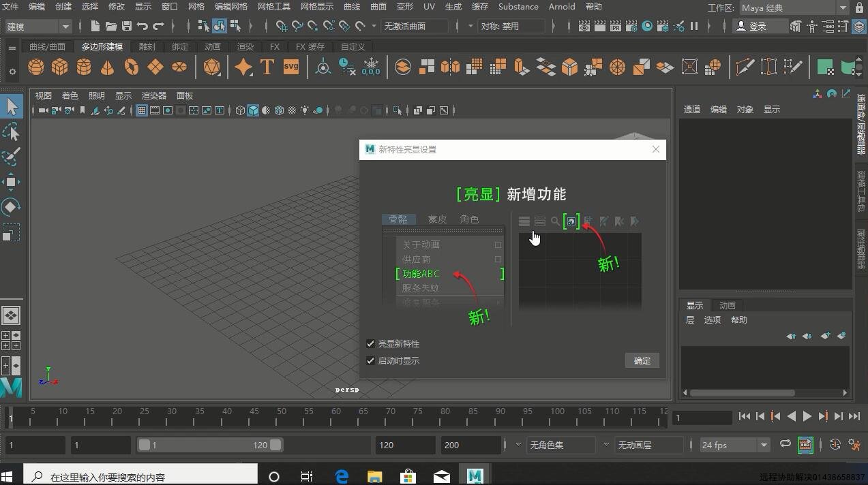The image size is (868, 485).
Task: Open the viewport 着色 menu
Action: pyautogui.click(x=70, y=96)
